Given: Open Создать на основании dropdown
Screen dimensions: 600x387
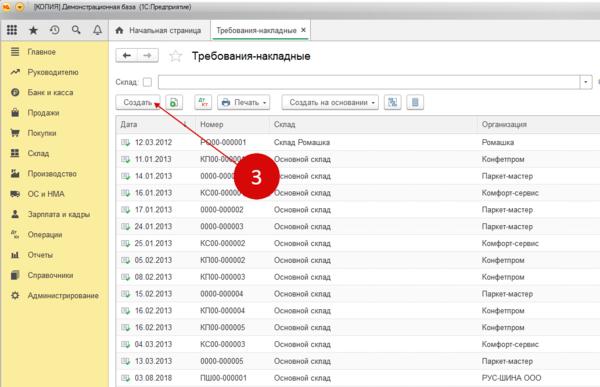Looking at the screenshot, I should [330, 103].
